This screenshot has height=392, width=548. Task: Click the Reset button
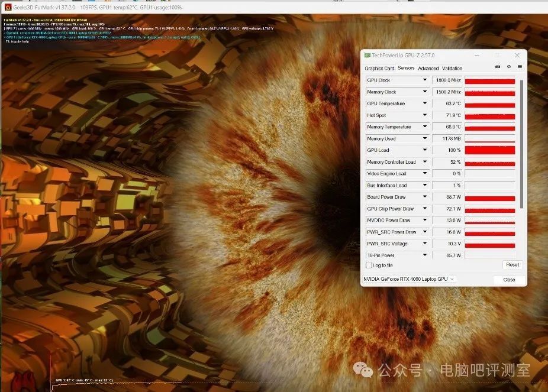coord(512,265)
